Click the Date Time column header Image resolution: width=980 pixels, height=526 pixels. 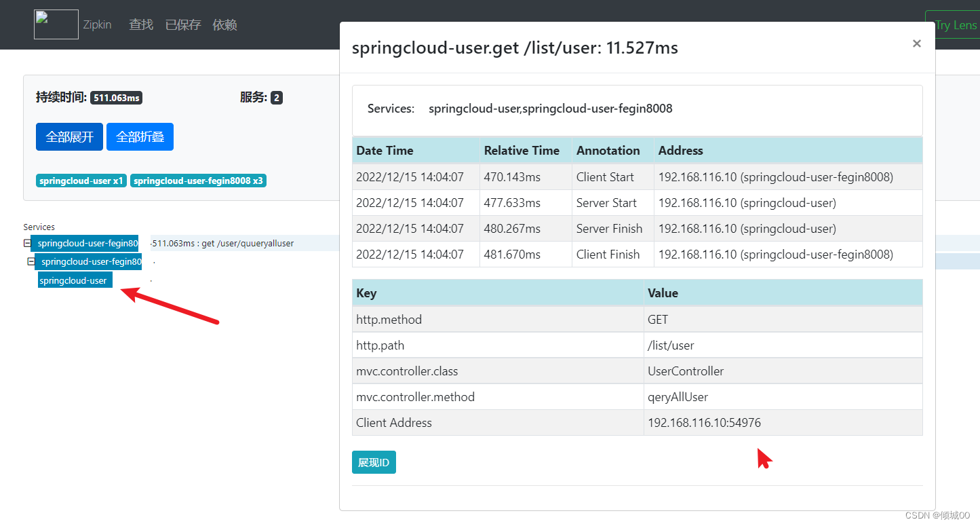tap(416, 151)
